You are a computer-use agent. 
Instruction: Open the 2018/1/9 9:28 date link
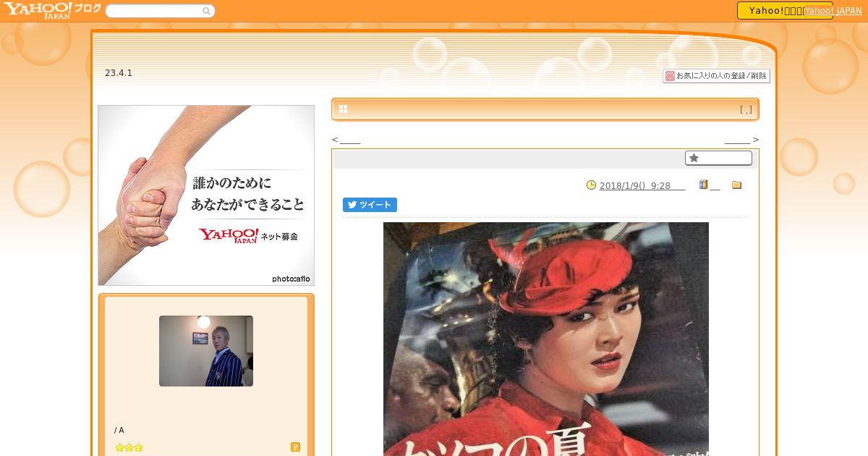(x=642, y=186)
